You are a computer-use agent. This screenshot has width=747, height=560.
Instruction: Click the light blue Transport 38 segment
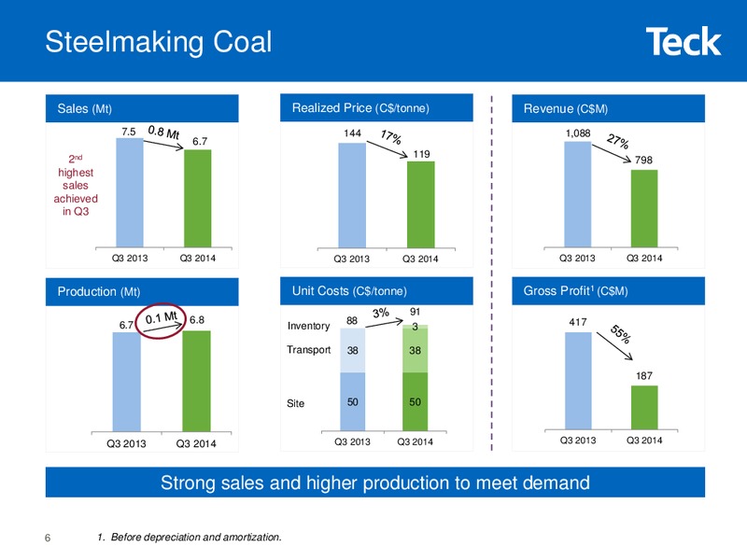(x=353, y=351)
